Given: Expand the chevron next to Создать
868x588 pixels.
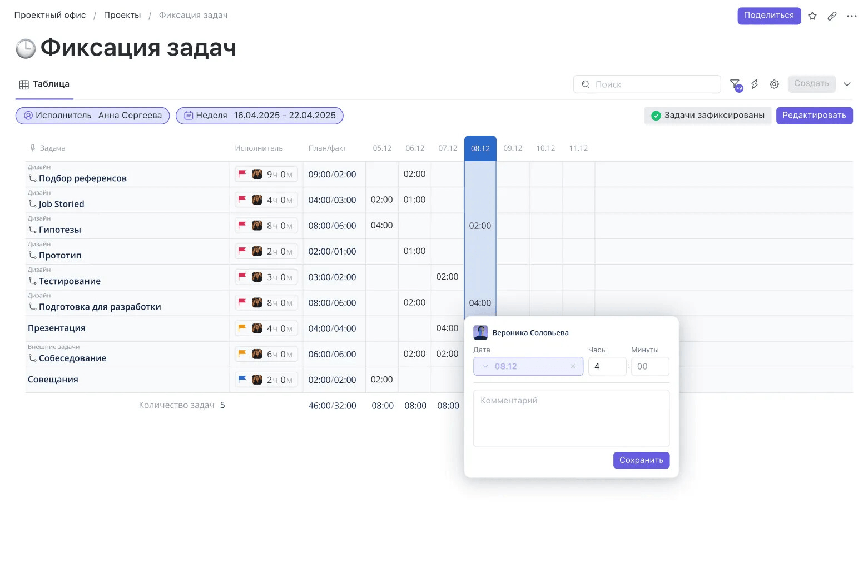Looking at the screenshot, I should tap(847, 84).
